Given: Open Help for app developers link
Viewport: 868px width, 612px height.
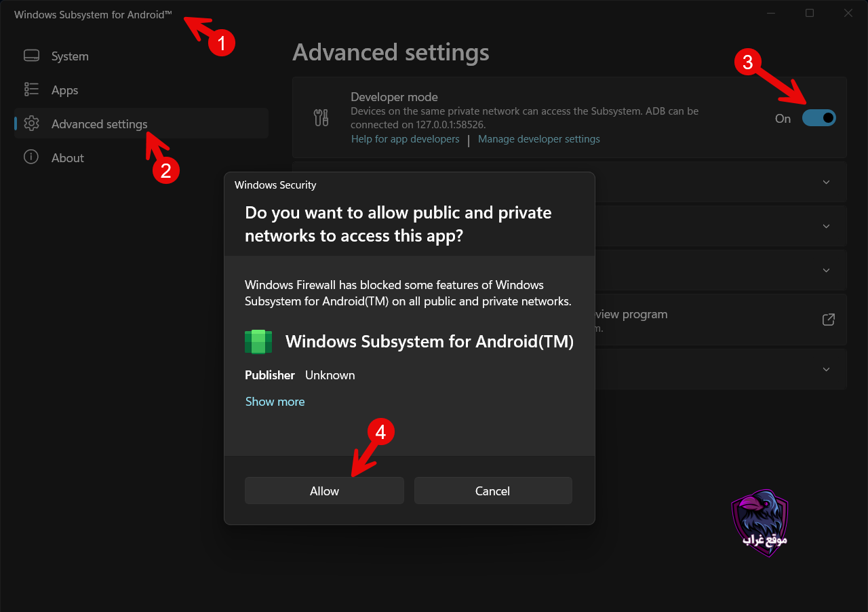Looking at the screenshot, I should 405,139.
